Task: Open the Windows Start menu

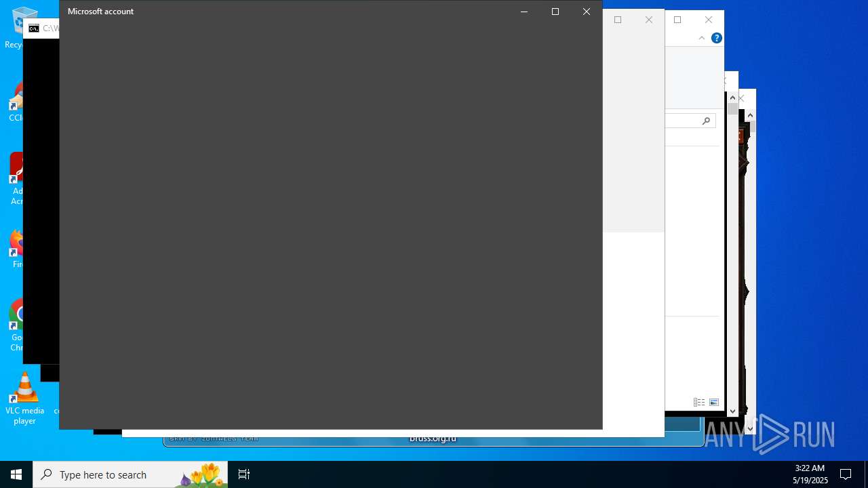Action: tap(16, 474)
